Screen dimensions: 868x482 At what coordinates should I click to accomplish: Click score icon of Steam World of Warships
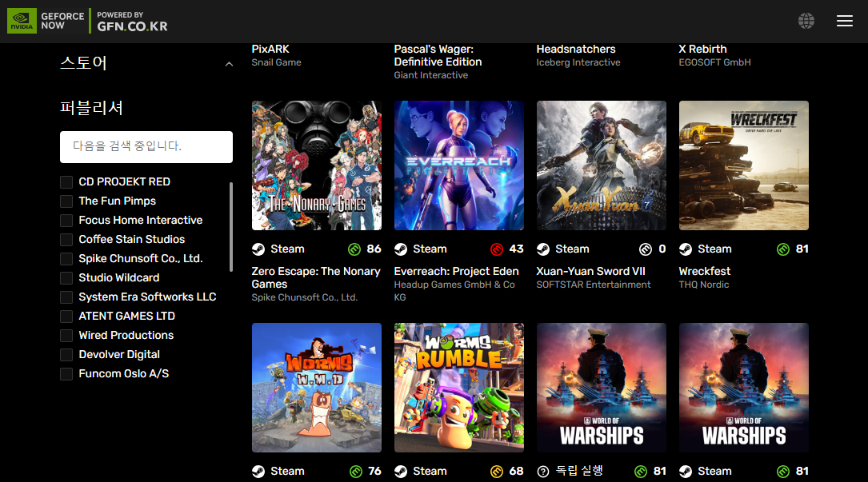coord(782,472)
